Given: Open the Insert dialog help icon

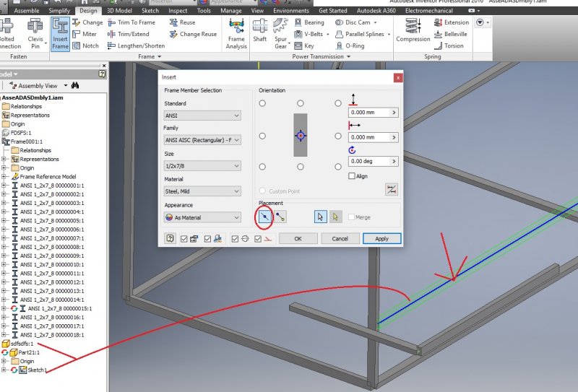Looking at the screenshot, I should (x=170, y=238).
